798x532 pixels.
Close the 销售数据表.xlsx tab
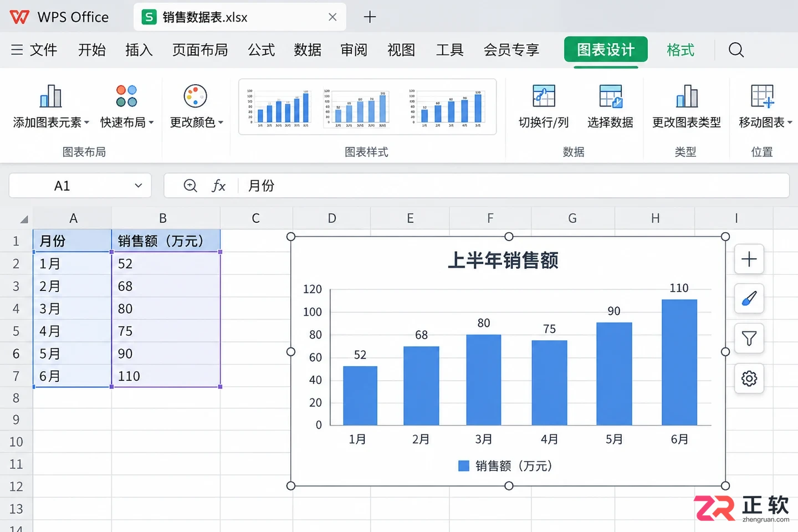coord(332,17)
